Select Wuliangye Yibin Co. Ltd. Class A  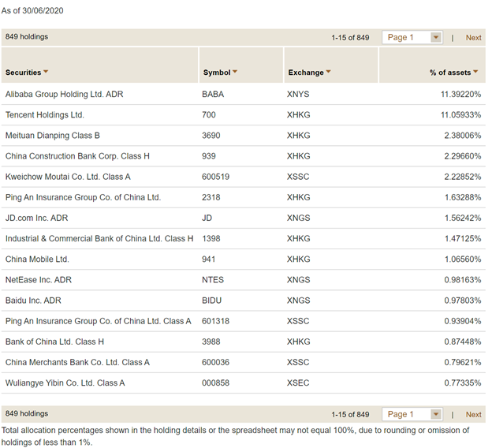point(65,383)
